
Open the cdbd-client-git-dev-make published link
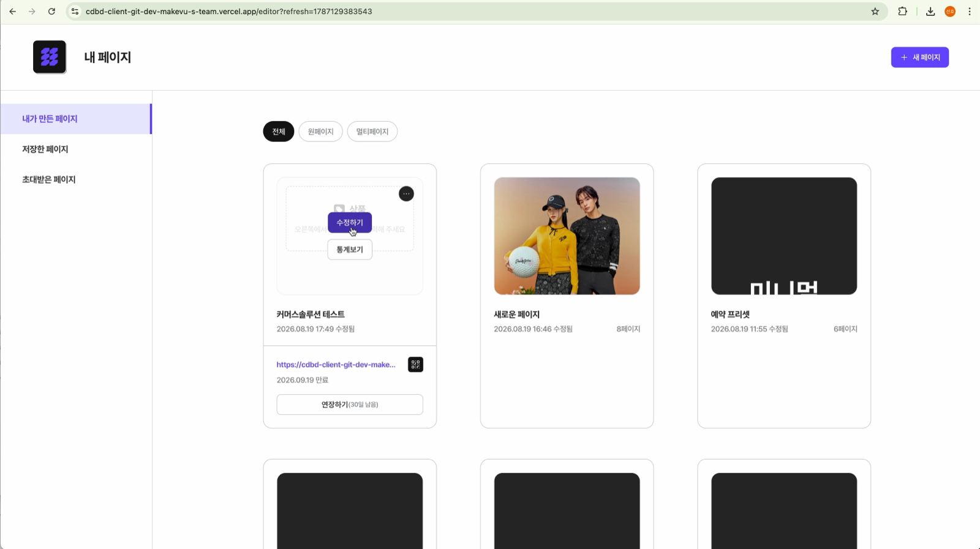[336, 365]
